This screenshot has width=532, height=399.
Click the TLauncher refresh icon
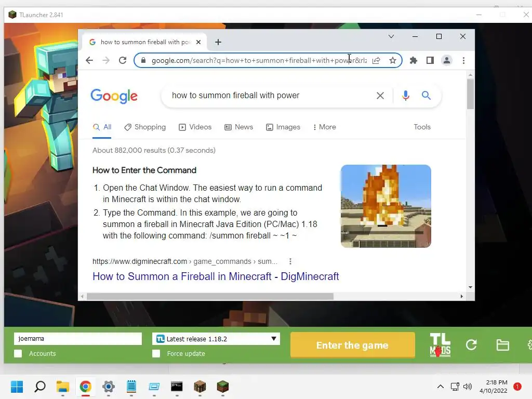[x=471, y=345]
